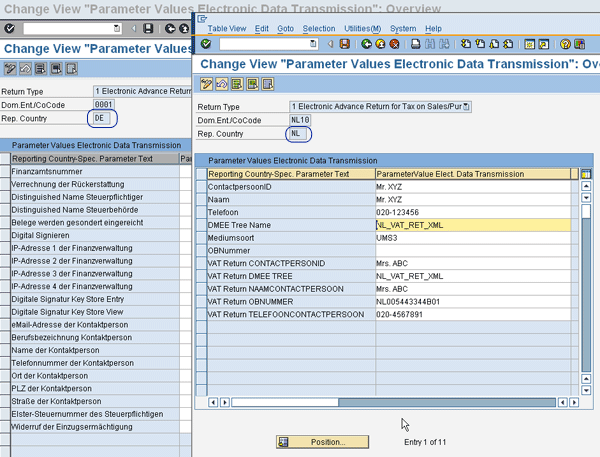Click the green Back arrow icon
The image size is (600, 457).
367,44
